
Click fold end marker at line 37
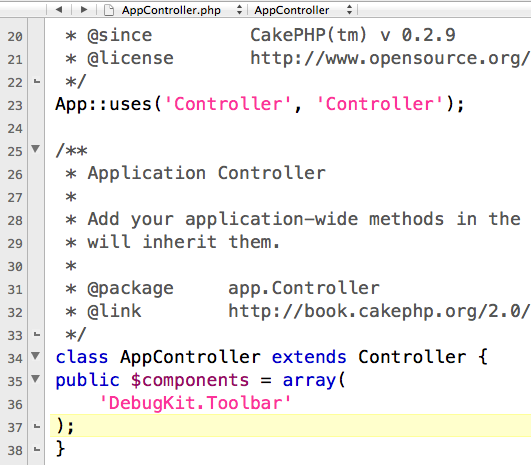37,427
